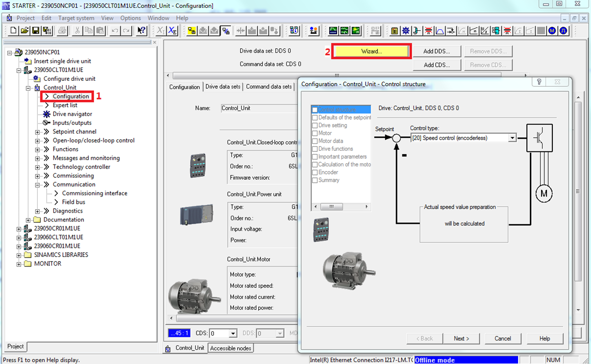The width and height of the screenshot is (591, 364).
Task: Open the Target system menu
Action: coord(76,18)
